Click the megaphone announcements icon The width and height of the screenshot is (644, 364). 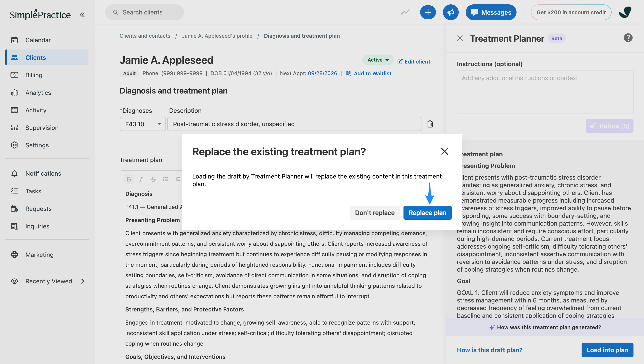coord(451,12)
